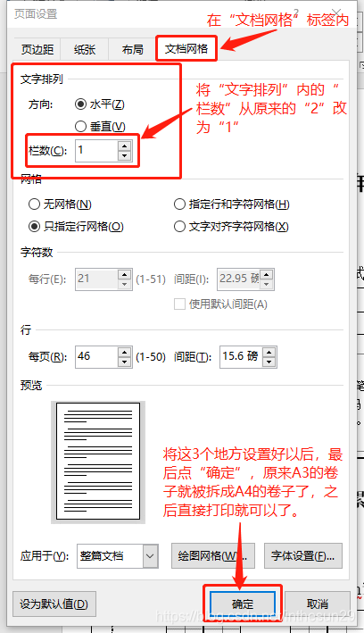Open 绘图网格 settings button
The width and height of the screenshot is (364, 633).
pyautogui.click(x=213, y=556)
